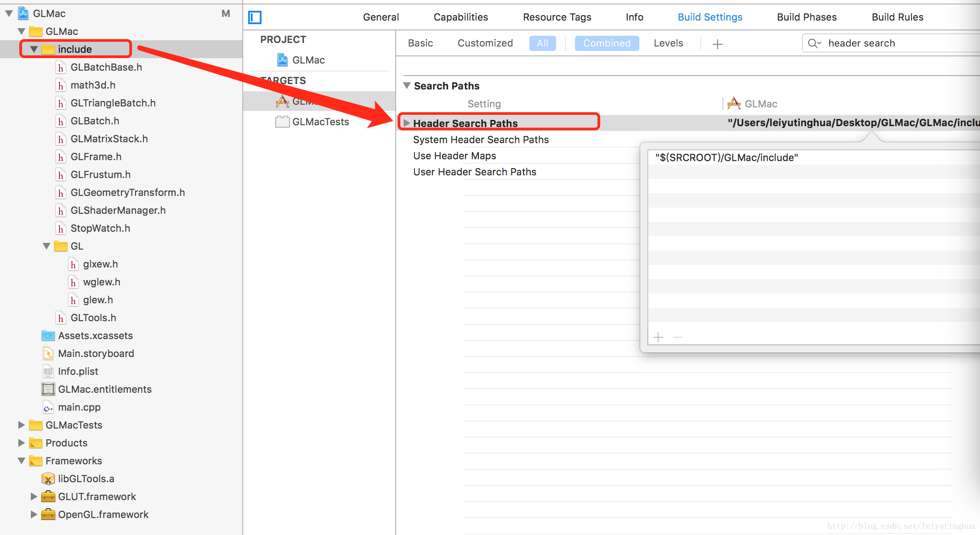Viewport: 980px width, 535px height.
Task: Click the minus icon to remove search path
Action: coord(678,337)
